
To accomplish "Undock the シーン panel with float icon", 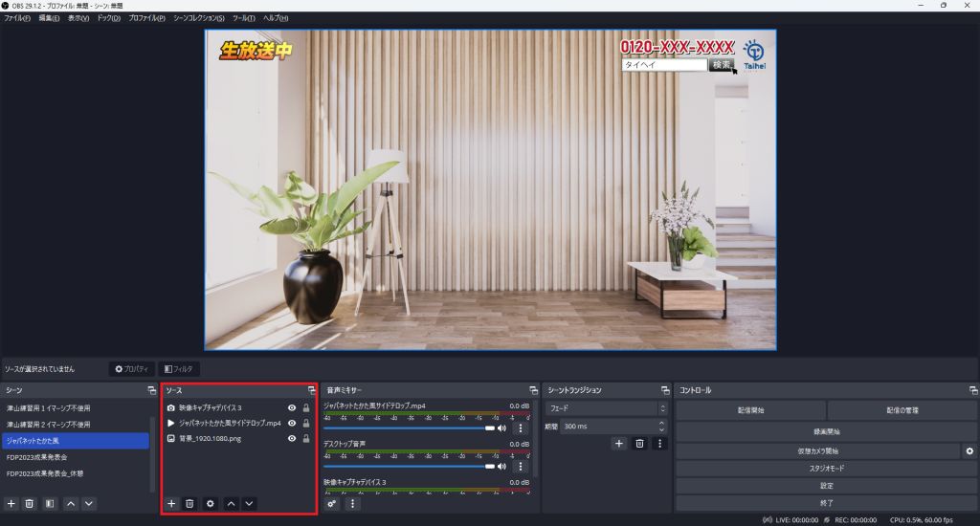I will click(152, 390).
